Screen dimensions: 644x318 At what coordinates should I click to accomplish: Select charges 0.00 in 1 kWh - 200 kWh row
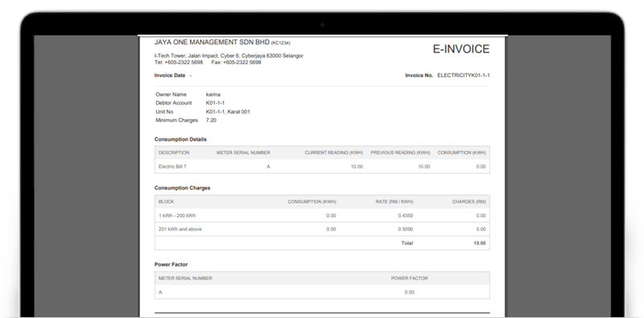(481, 216)
